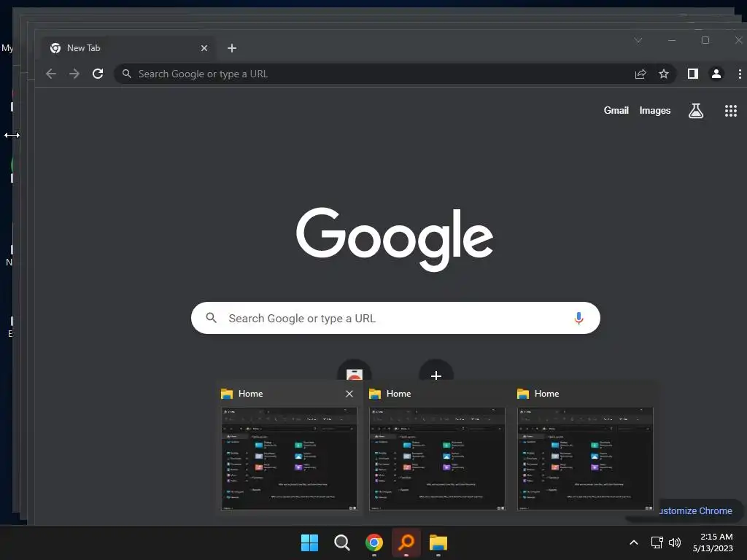Start voice search with microphone icon
This screenshot has width=747, height=560.
point(578,318)
